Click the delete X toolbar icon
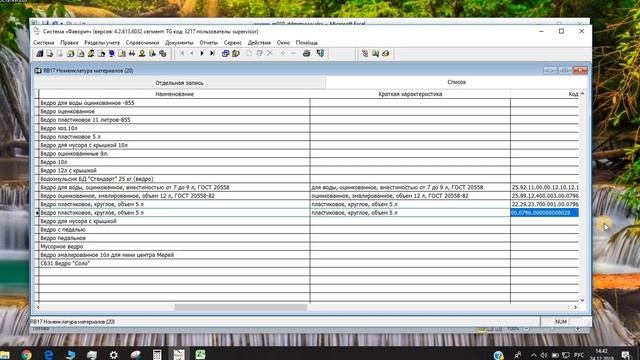This screenshot has height=360, width=640. pos(269,53)
